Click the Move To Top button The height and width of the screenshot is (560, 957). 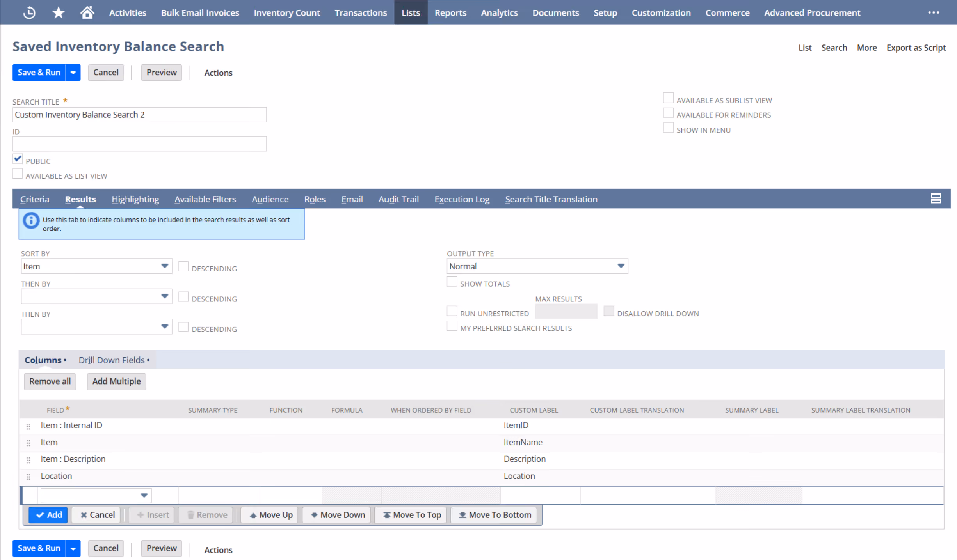[x=412, y=515]
